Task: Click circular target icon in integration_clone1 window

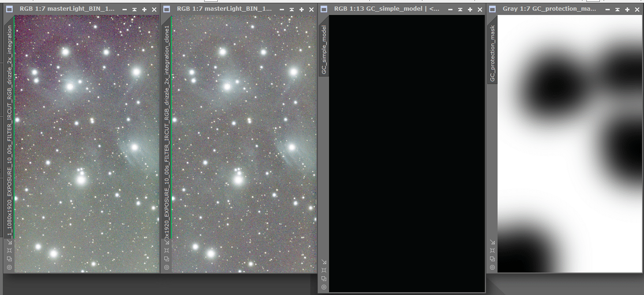Action: point(166,267)
